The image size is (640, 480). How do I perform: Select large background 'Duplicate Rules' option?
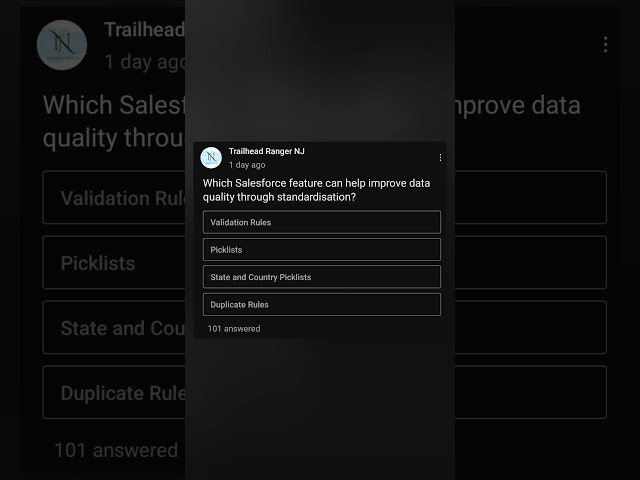[x=114, y=393]
